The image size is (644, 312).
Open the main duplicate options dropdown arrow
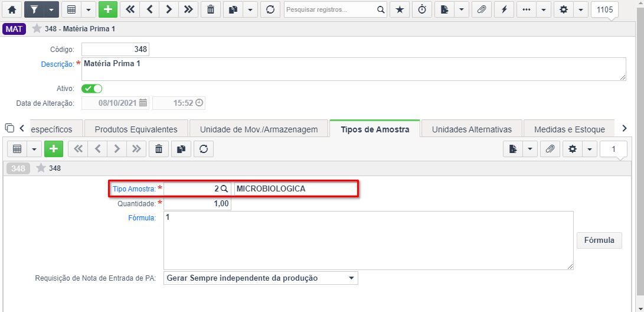250,10
